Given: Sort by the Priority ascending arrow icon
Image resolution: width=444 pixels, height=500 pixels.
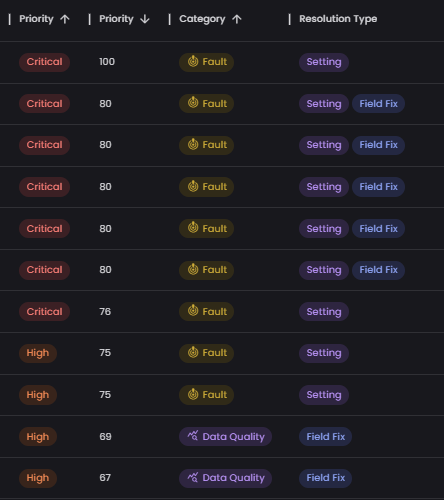Looking at the screenshot, I should 65,19.
